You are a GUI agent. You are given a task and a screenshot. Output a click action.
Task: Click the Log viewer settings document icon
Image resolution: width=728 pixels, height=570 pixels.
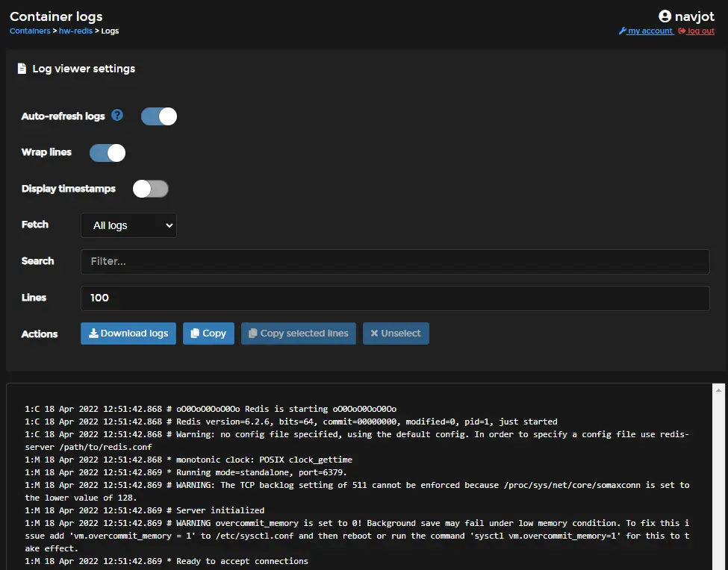click(x=22, y=68)
